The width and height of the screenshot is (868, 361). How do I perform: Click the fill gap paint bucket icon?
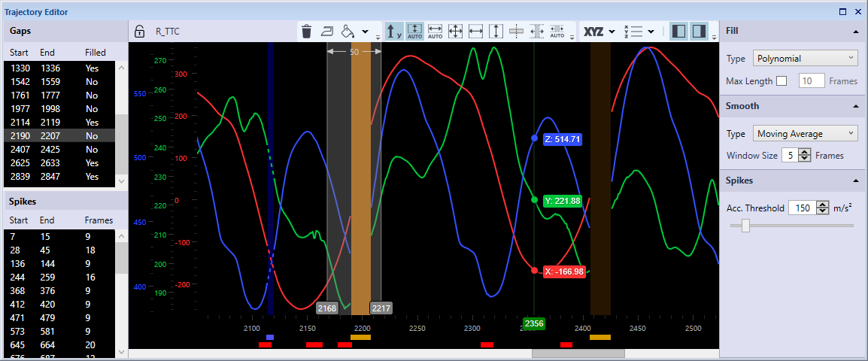[347, 32]
